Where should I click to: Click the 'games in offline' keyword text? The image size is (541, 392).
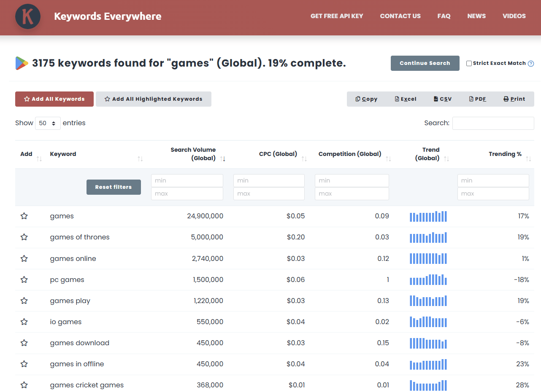click(x=77, y=364)
